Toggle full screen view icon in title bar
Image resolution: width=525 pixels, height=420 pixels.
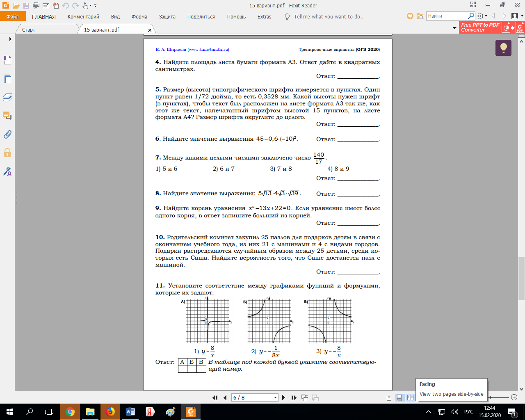click(x=473, y=5)
